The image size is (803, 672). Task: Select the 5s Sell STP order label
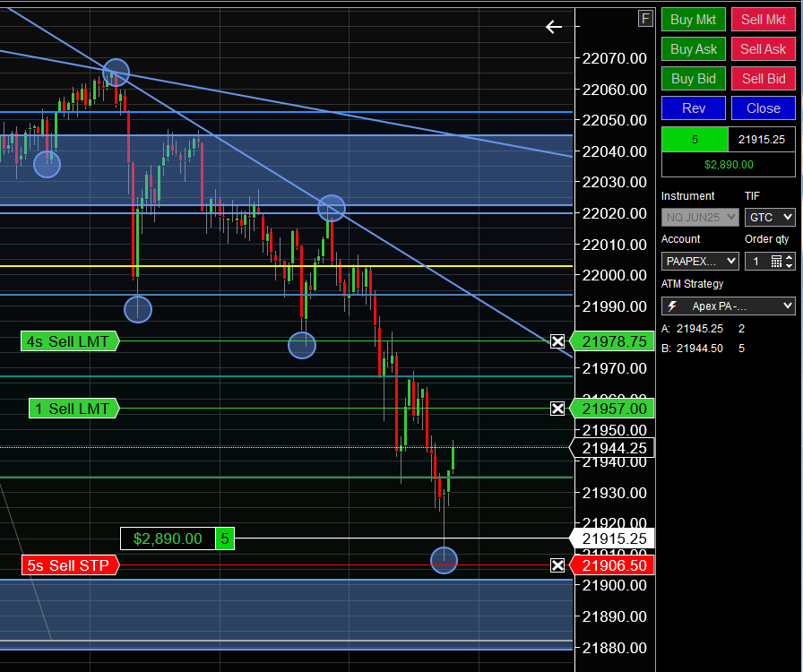click(70, 565)
